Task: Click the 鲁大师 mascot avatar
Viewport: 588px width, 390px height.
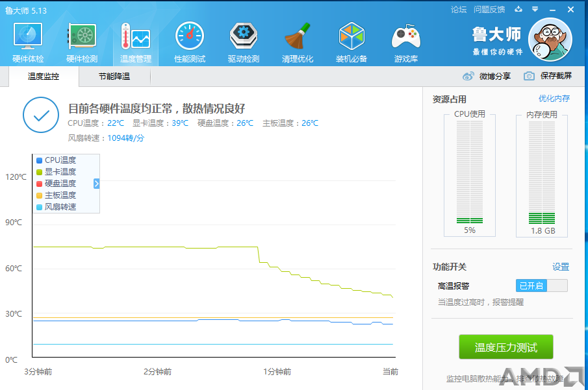Action: pos(550,40)
